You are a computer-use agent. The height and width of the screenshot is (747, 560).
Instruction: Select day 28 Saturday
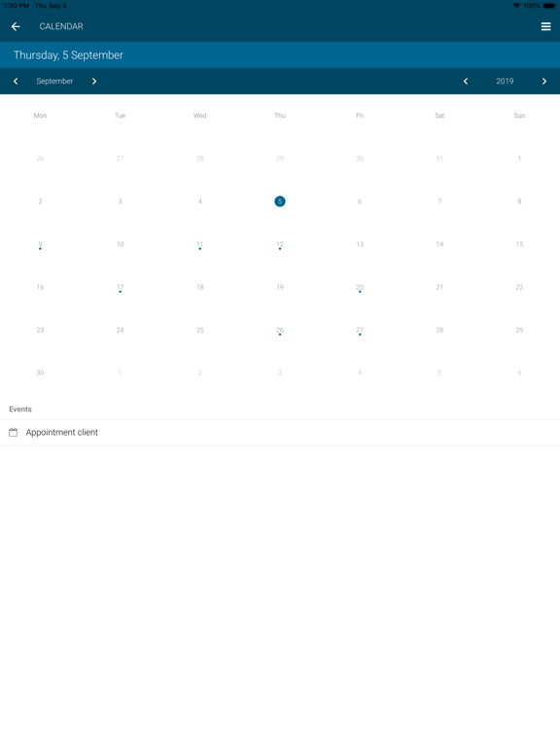pos(439,330)
